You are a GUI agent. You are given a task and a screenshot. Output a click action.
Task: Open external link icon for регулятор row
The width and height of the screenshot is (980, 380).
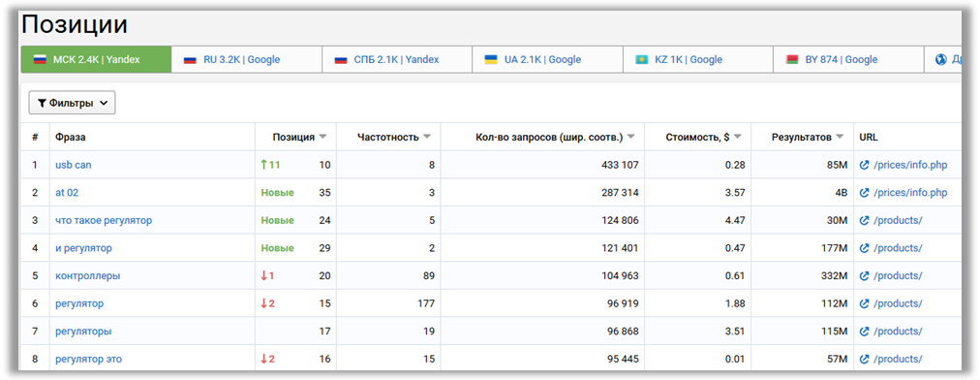tap(865, 303)
